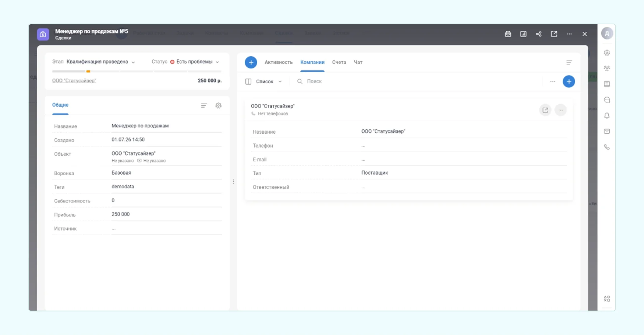Open the user avatar 'Д' profile

tap(607, 34)
